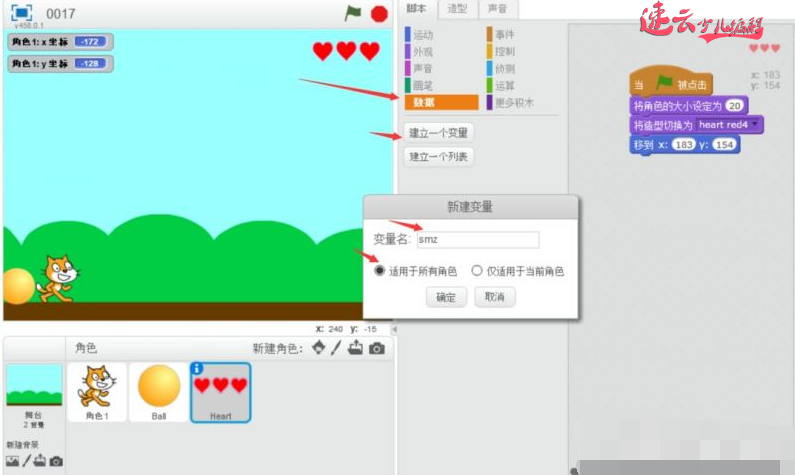The image size is (795, 475).
Task: Select the 仅适用于当前角色 radio option
Action: [477, 271]
